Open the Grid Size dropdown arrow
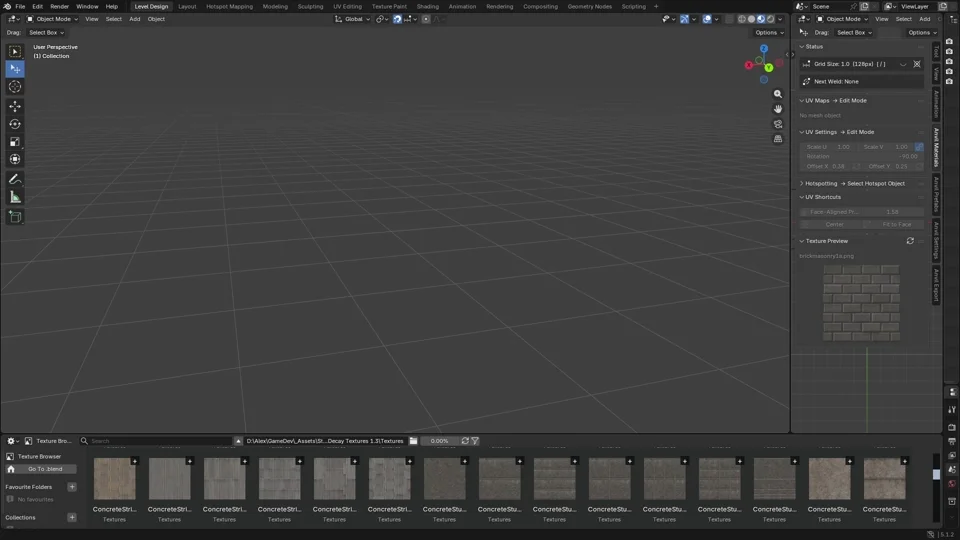The image size is (960, 540). click(903, 64)
